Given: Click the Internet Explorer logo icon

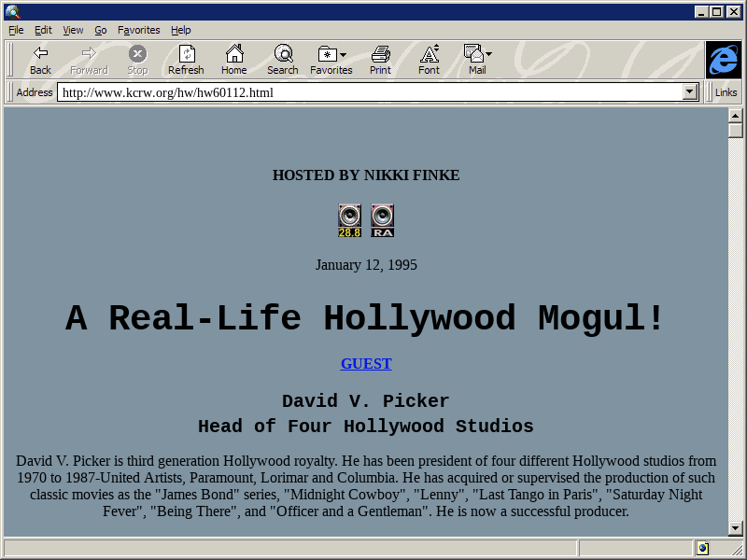Looking at the screenshot, I should [x=723, y=60].
